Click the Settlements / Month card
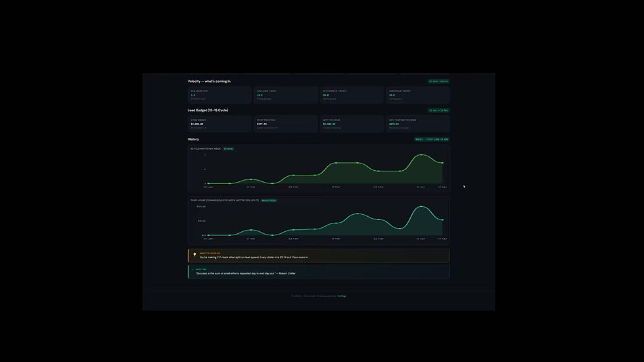Screen dimensions: 644x362 [352, 95]
